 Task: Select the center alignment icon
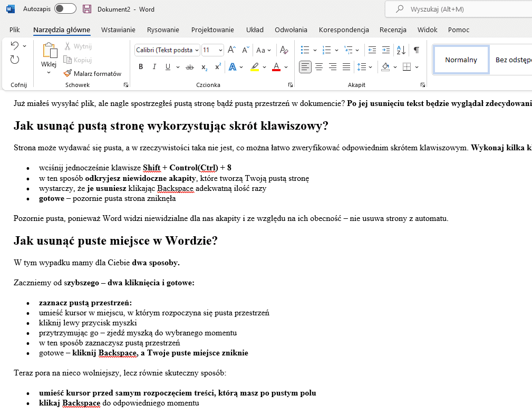tap(319, 66)
